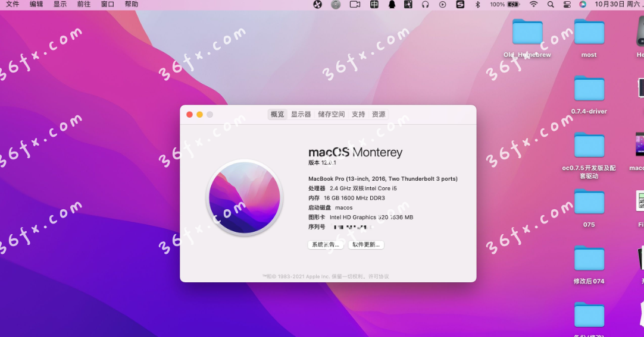Open the 许可协议 link

(x=379, y=276)
